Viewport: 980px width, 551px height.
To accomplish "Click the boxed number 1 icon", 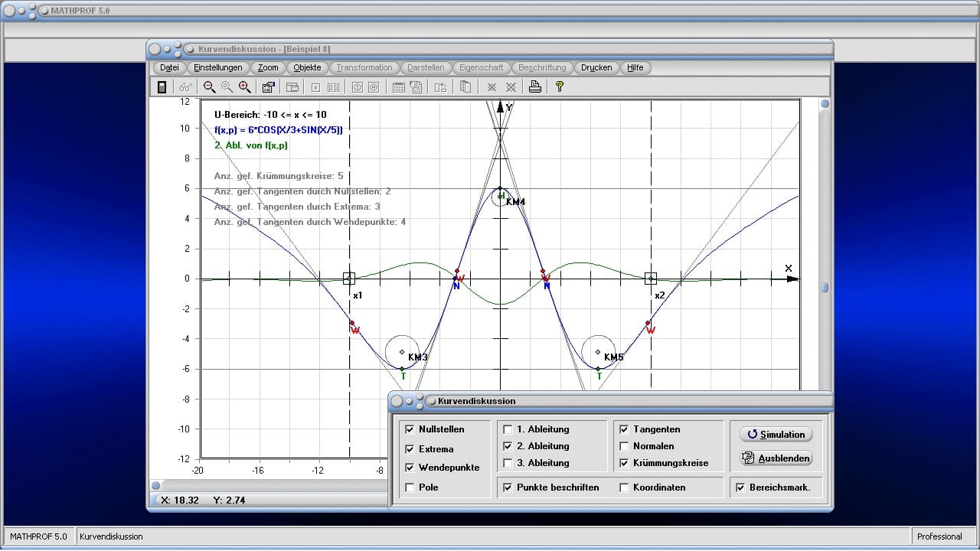I will (357, 87).
